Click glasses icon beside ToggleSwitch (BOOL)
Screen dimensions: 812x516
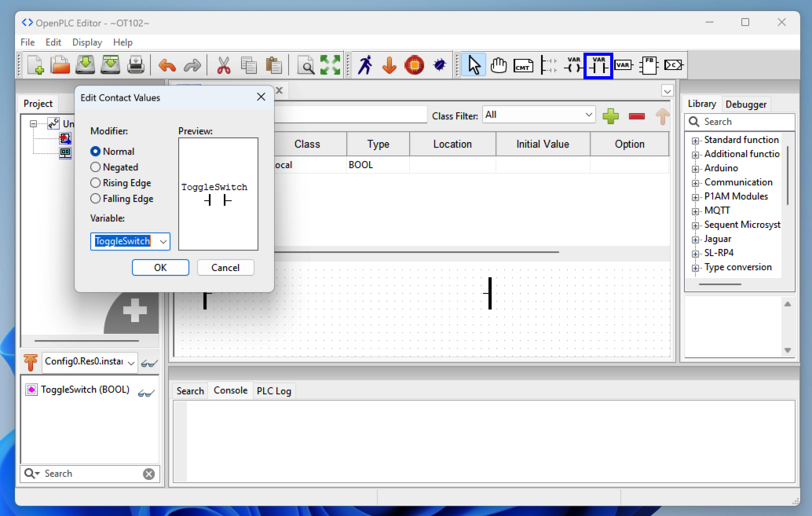tap(146, 393)
